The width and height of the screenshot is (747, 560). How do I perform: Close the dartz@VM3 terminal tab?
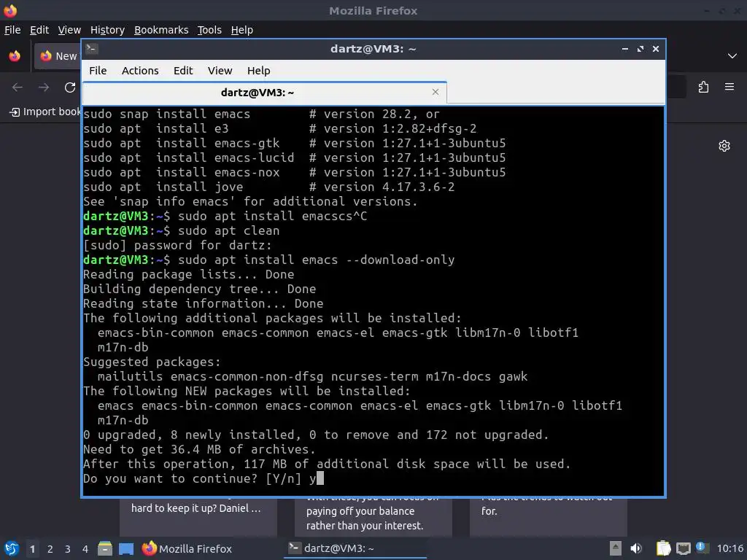(x=435, y=92)
